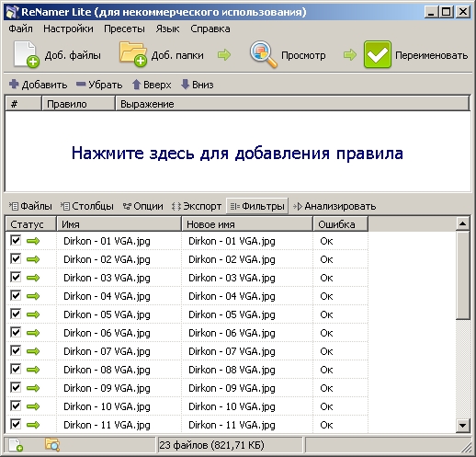476x457 pixels.
Task: Click the Убрать minus rule icon
Action: point(81,84)
